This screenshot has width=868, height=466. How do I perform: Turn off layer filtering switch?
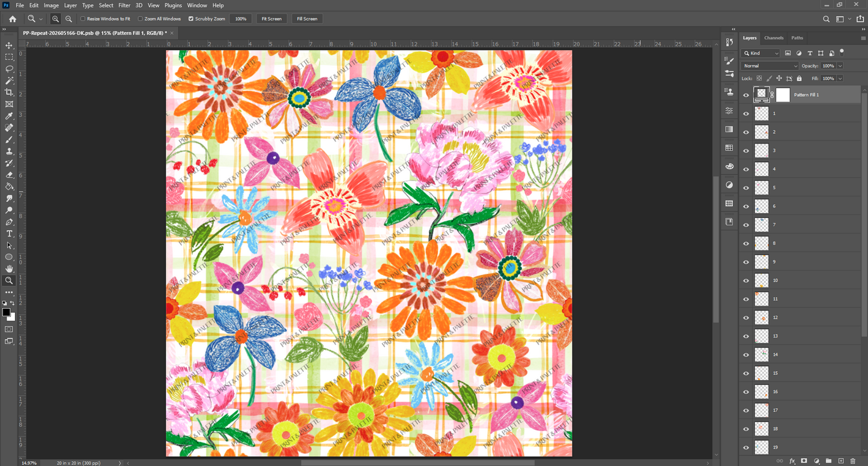(842, 52)
